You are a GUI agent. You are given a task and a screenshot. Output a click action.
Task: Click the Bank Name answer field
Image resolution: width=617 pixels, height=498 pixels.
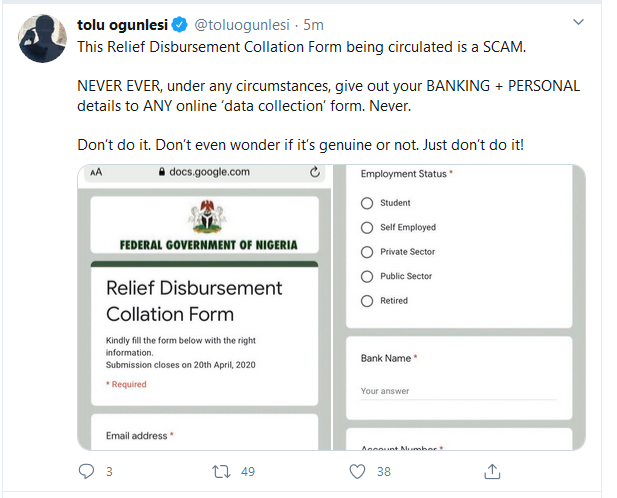click(459, 391)
